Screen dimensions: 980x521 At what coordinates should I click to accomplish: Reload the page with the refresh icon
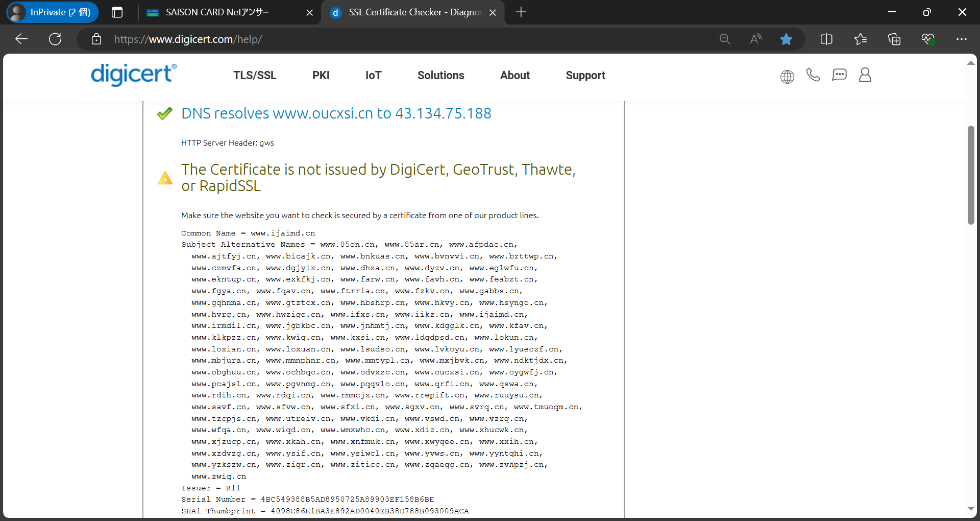tap(55, 39)
